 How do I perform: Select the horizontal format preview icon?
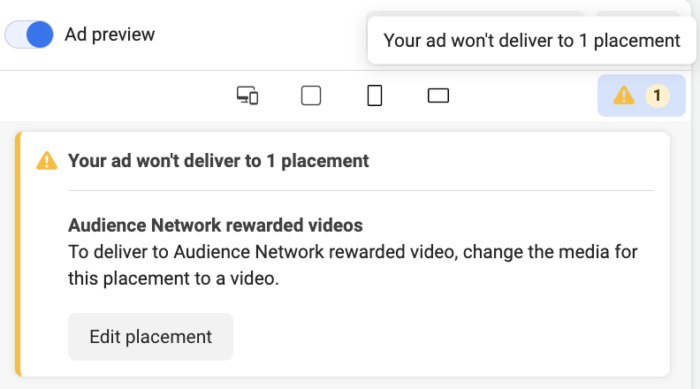pyautogui.click(x=438, y=96)
